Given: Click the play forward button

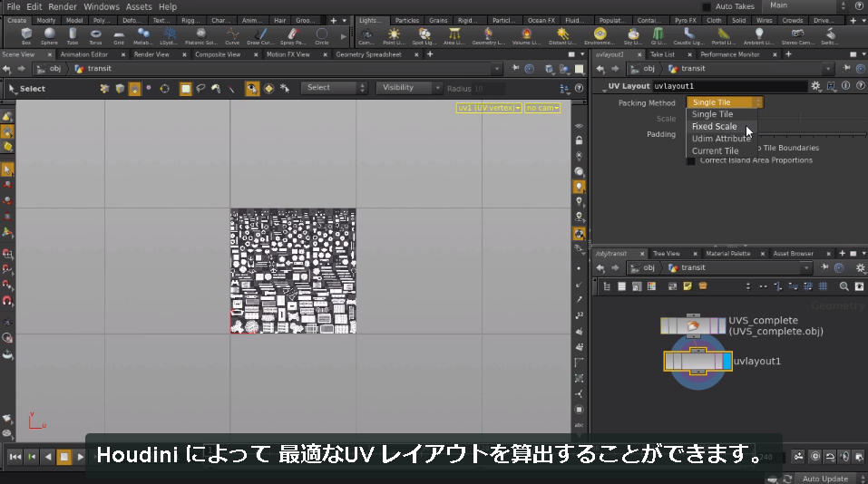Looking at the screenshot, I should 80,456.
